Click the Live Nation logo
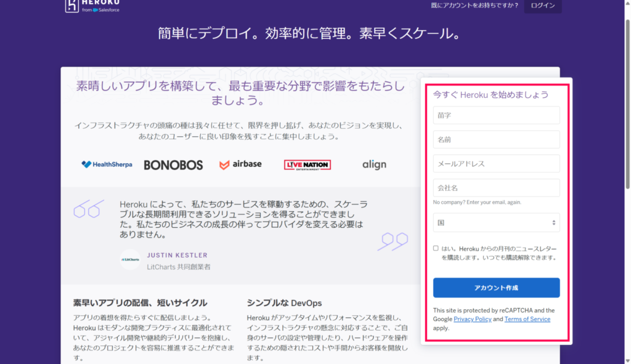The height and width of the screenshot is (364, 631). pos(307,165)
